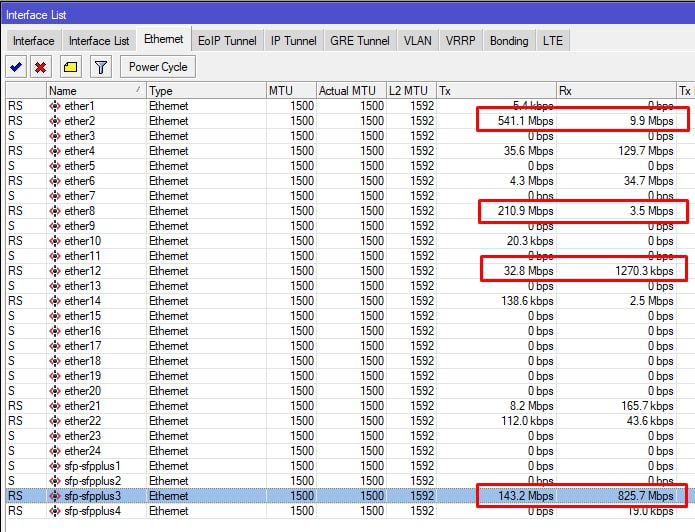
Task: Switch to the Interface List tab
Action: pos(99,41)
